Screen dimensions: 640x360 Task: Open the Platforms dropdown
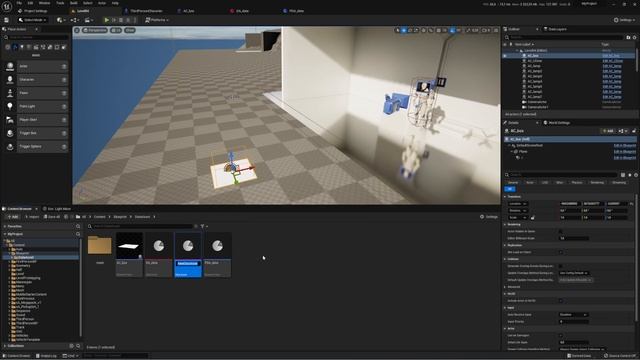(157, 20)
